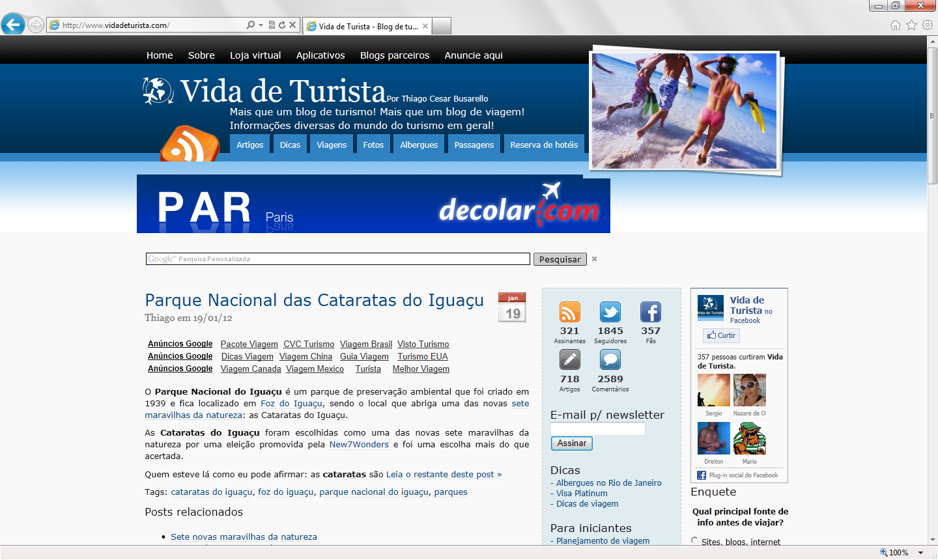Image resolution: width=938 pixels, height=560 pixels.
Task: Click the speech bubble icon above 2589 Comentários
Action: 610,359
